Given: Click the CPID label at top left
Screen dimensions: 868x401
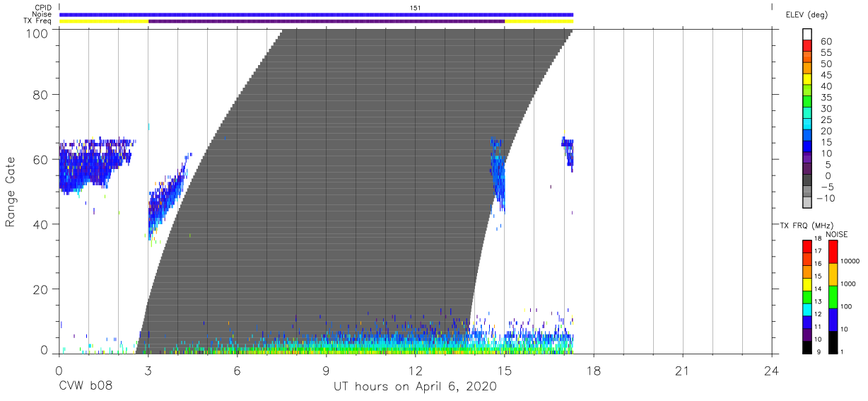Looking at the screenshot, I should pyautogui.click(x=42, y=8).
